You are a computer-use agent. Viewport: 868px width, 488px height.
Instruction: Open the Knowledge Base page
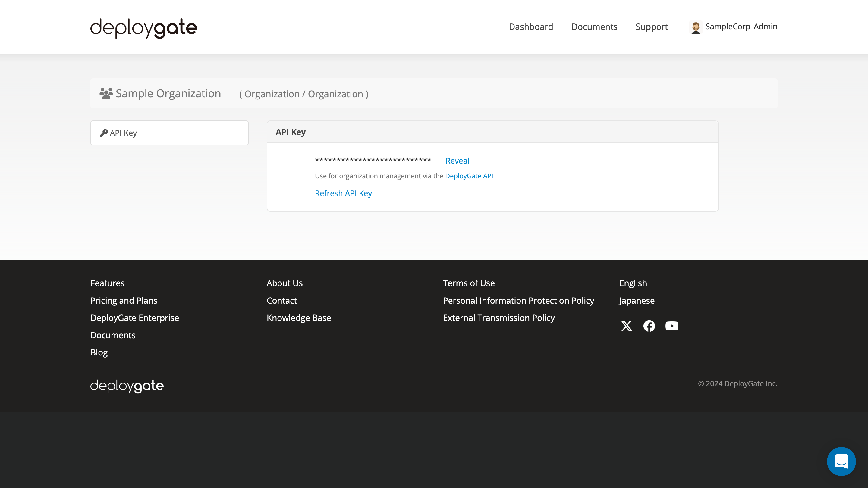point(299,318)
